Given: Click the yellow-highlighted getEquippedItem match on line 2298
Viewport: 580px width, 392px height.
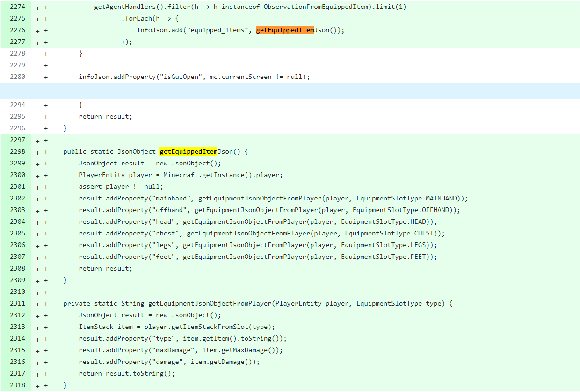Looking at the screenshot, I should click(x=188, y=152).
